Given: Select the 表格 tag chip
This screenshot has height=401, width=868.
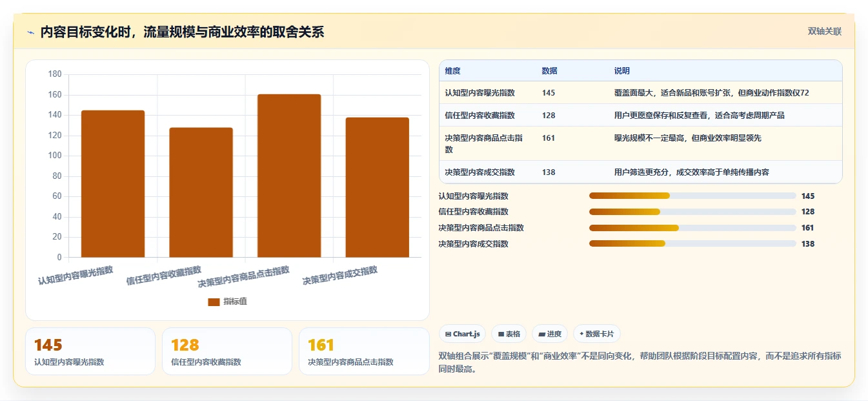Looking at the screenshot, I should tap(509, 334).
